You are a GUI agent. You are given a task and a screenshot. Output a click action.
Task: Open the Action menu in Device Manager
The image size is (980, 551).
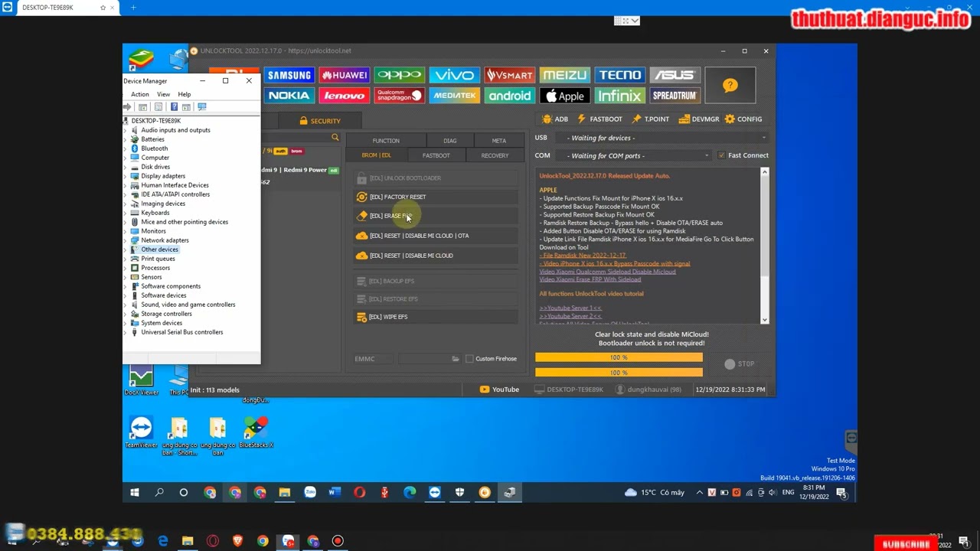pos(139,94)
